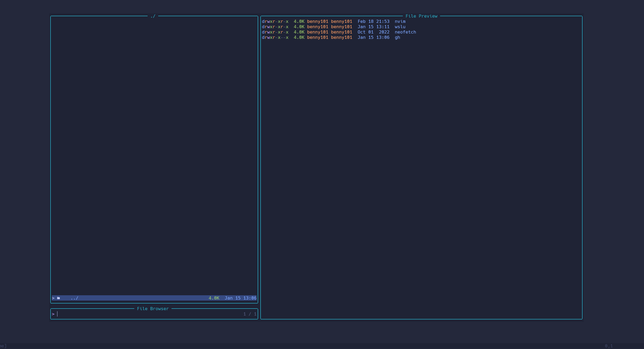This screenshot has width=644, height=349.
Task: Select the nvim directory in preview
Action: click(400, 21)
